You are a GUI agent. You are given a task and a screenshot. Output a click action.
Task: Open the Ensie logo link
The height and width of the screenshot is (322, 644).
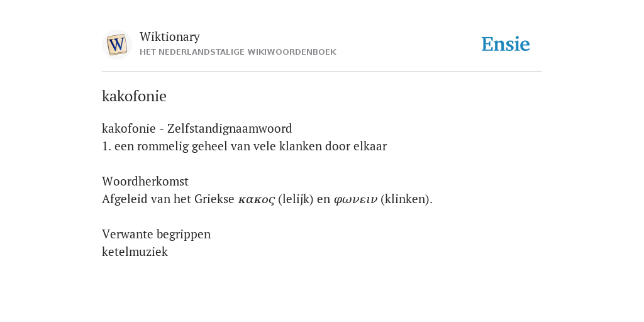[505, 45]
